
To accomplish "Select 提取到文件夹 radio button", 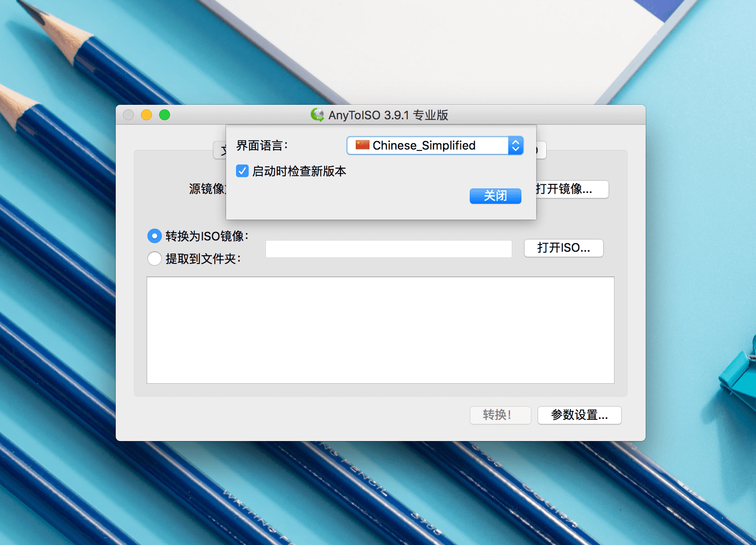I will (155, 258).
